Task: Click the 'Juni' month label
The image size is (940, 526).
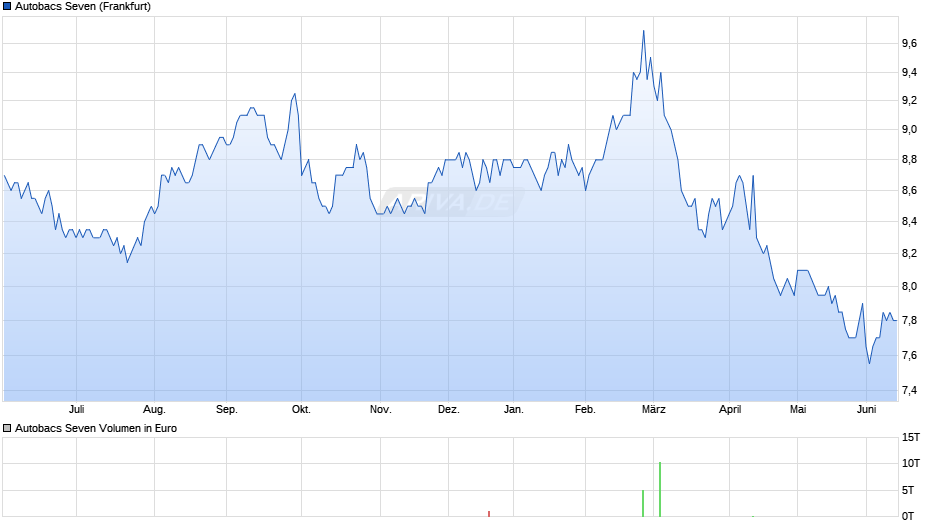Action: click(866, 410)
